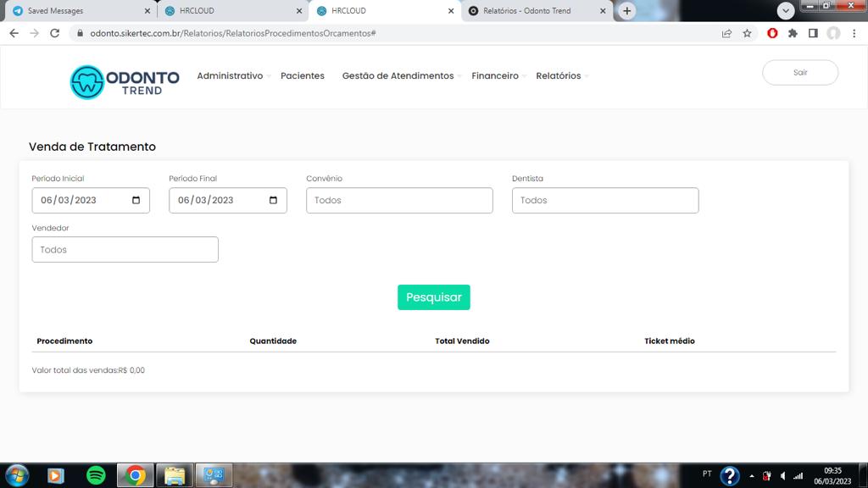The image size is (868, 488).
Task: Open calendar picker in Período Inicial field
Action: (x=136, y=201)
